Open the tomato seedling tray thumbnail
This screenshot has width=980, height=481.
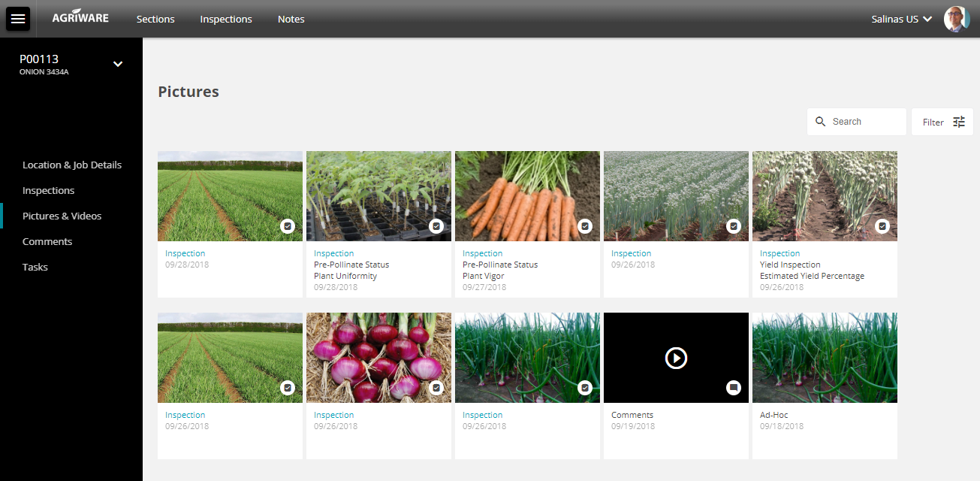(378, 196)
